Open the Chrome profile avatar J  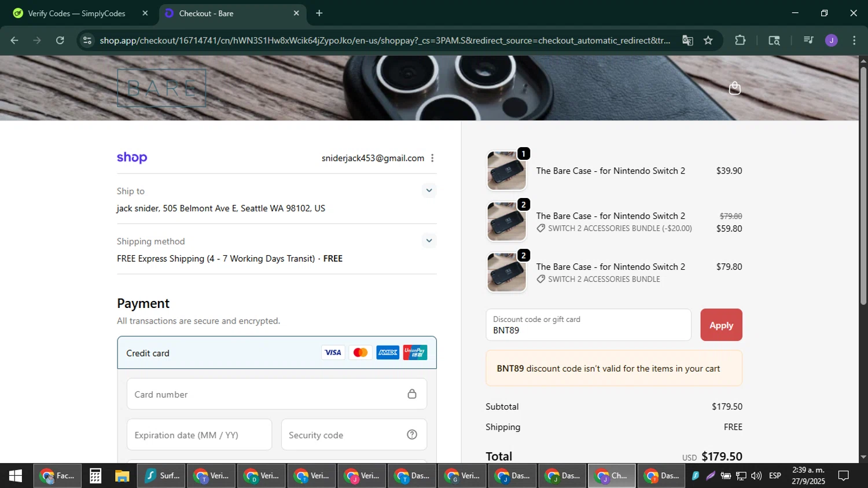832,41
